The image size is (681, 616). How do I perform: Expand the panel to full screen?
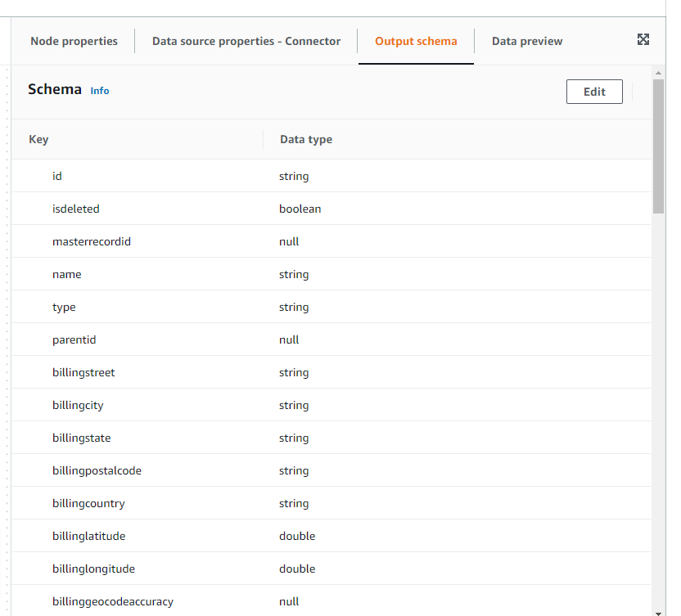click(x=643, y=40)
